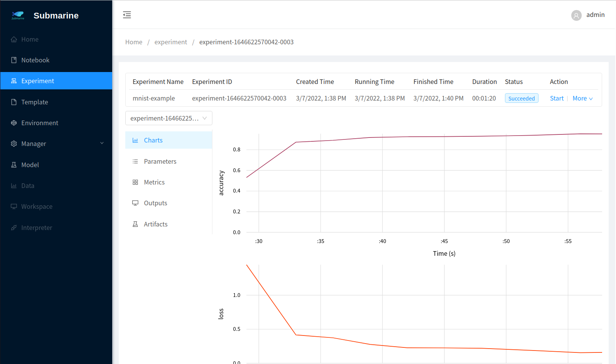Click the Artifacts flask icon
Screen dimensions: 616x364
point(135,224)
